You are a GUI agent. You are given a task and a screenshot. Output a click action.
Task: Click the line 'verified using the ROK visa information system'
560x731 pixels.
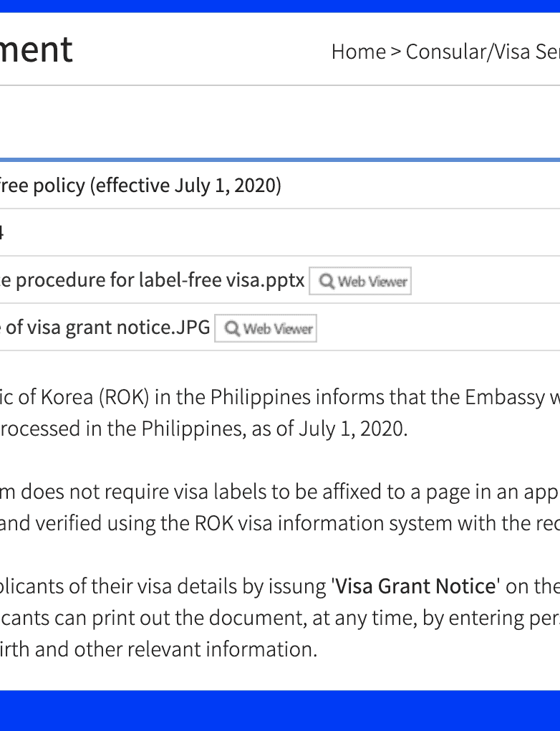[x=279, y=524]
